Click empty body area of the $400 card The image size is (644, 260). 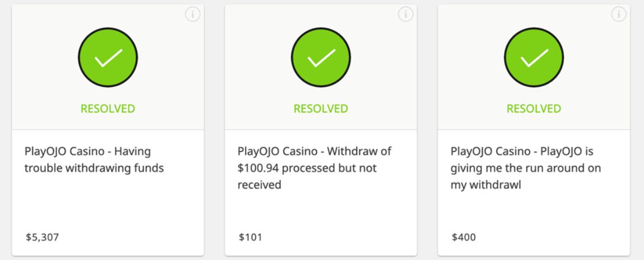[534, 212]
